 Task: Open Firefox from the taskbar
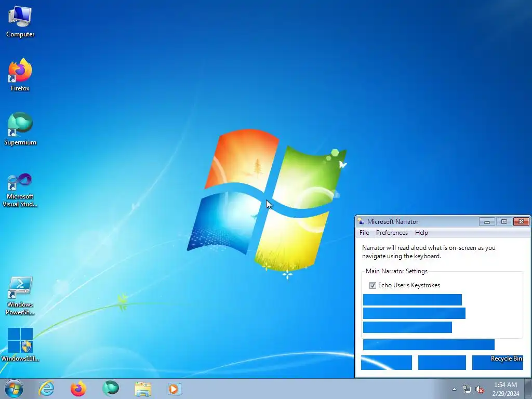point(78,389)
